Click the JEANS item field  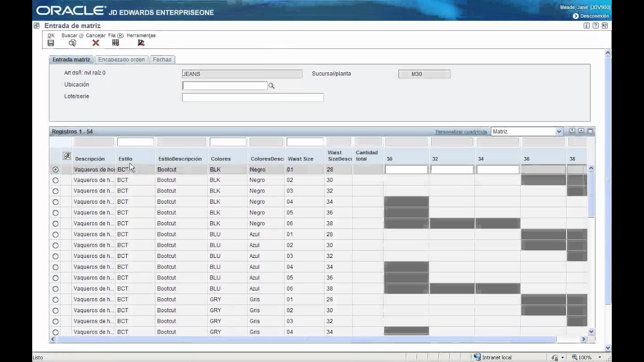point(242,74)
